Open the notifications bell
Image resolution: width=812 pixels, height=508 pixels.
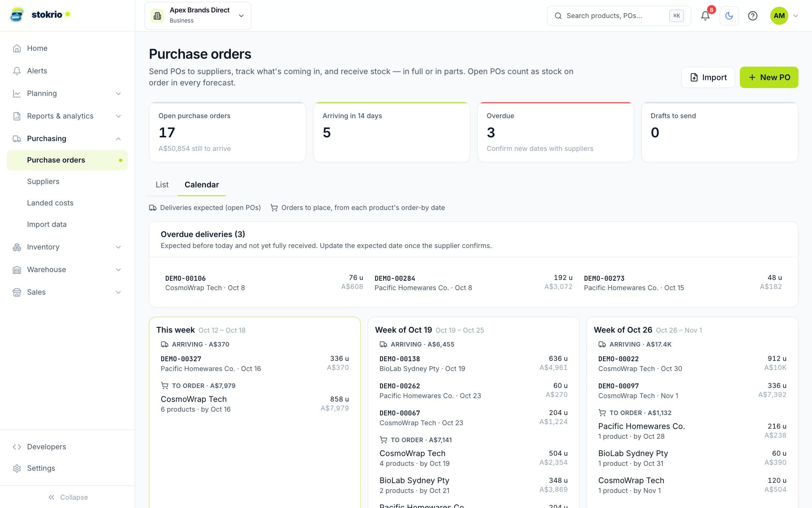tap(705, 16)
